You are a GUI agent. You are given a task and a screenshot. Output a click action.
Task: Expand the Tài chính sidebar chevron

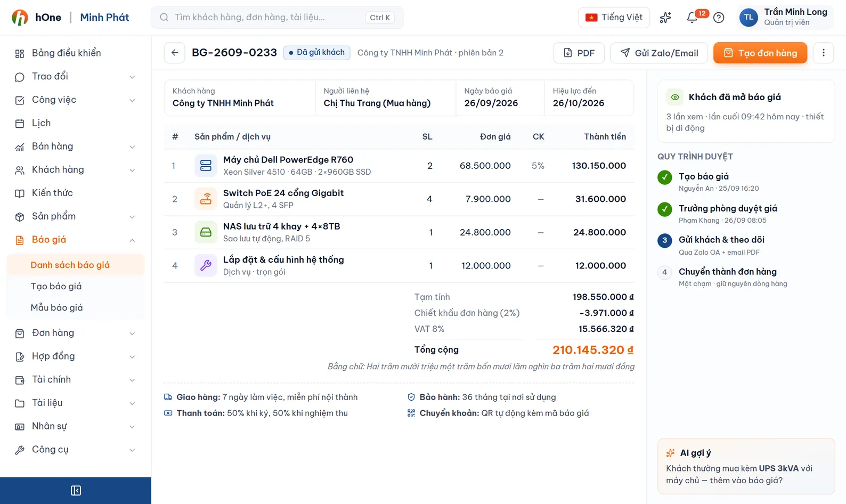132,380
